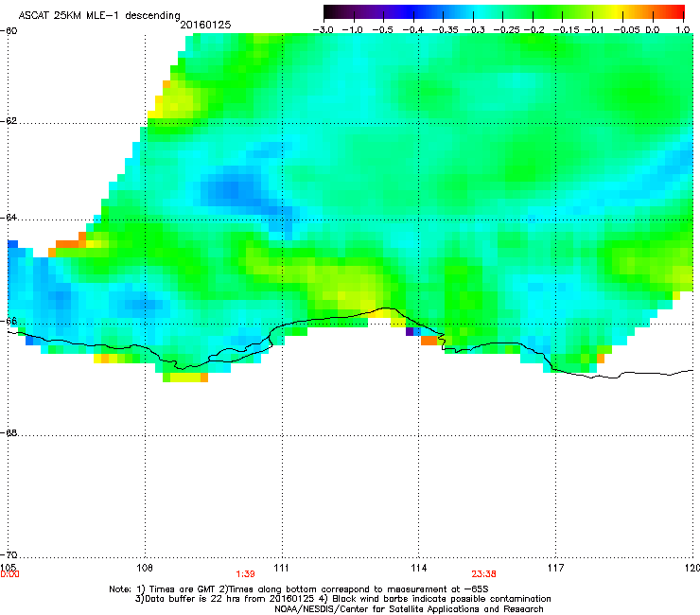
Task: Click the date label 20160125
Action: pyautogui.click(x=205, y=25)
